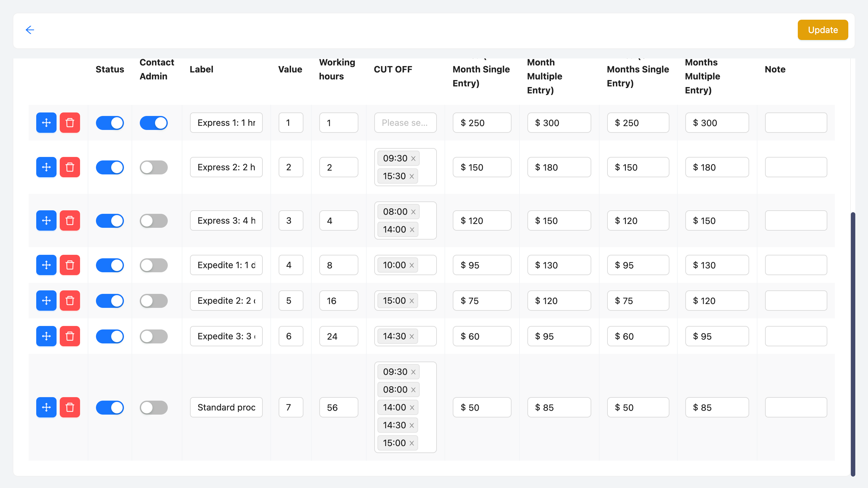Expand Standard processing CUT OFF selector
The width and height of the screenshot is (868, 488).
coord(427,407)
